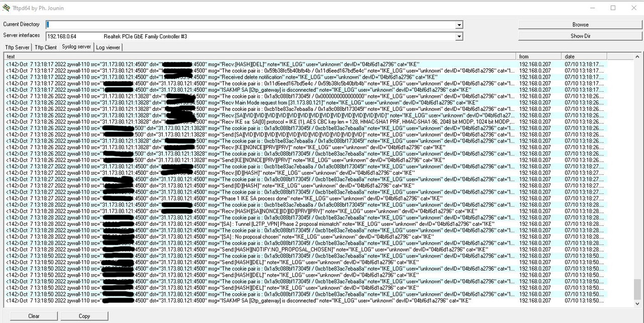Sort by the "date" column header
The width and height of the screenshot is (644, 323).
tap(585, 56)
